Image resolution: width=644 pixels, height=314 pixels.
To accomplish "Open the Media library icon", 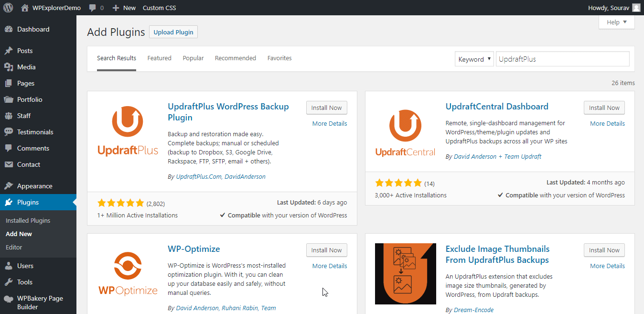I will pyautogui.click(x=10, y=67).
